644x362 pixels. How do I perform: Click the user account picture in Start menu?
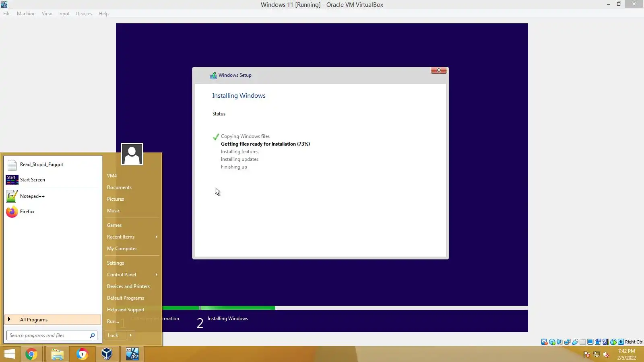[x=132, y=154]
